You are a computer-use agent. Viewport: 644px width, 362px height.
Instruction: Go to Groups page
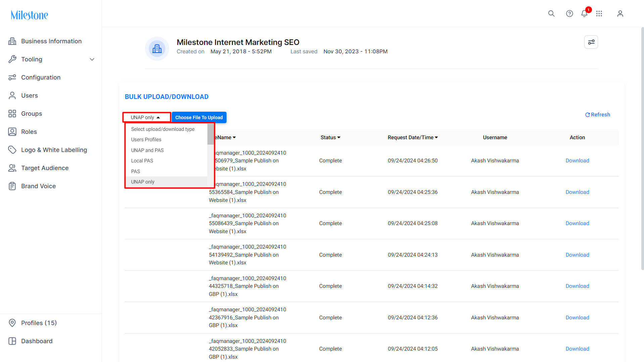(32, 113)
